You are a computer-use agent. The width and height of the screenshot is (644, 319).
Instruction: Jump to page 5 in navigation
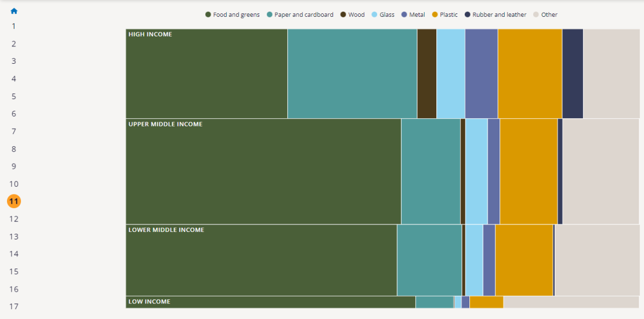(14, 96)
